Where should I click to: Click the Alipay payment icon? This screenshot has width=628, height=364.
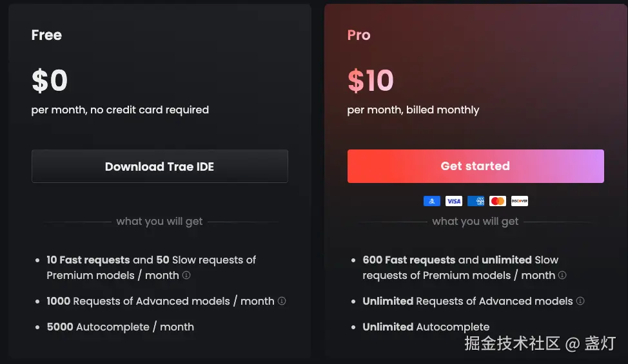click(432, 201)
